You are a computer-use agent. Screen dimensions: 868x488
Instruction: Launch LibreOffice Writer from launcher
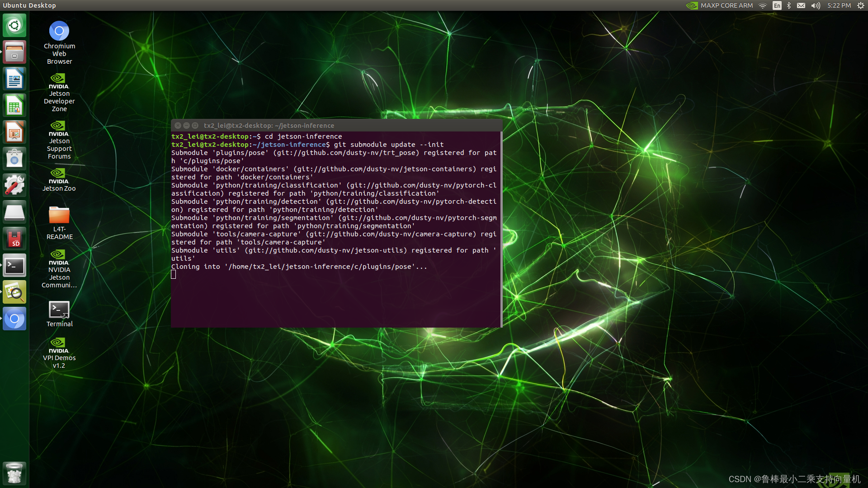click(14, 79)
